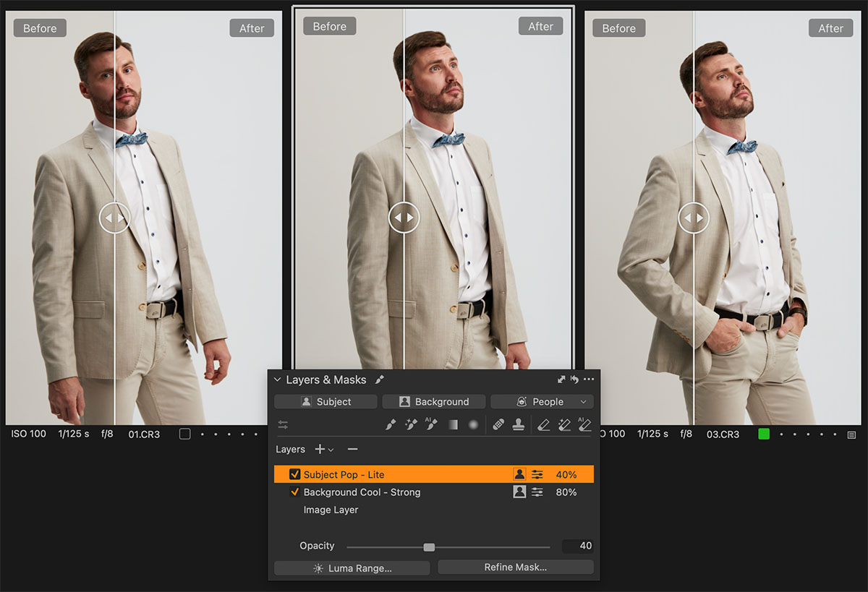
Task: Select the Clone stamp tool
Action: pyautogui.click(x=518, y=425)
